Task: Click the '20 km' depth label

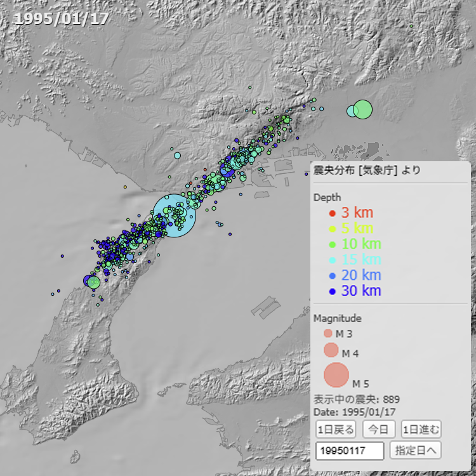Action: [x=361, y=275]
